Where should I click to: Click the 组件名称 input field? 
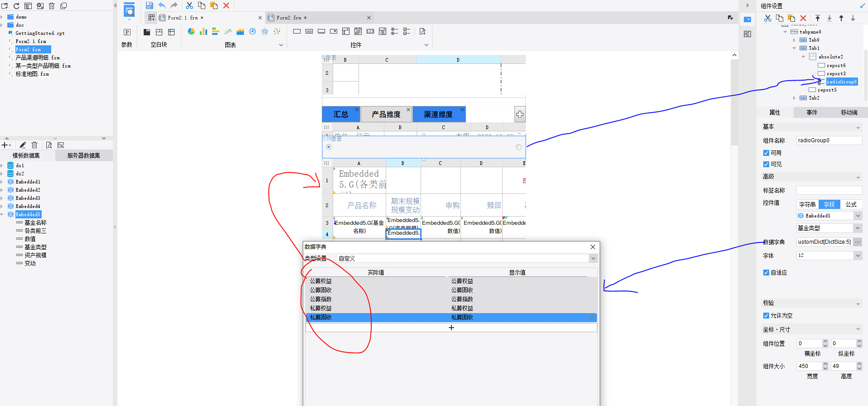[x=829, y=140]
